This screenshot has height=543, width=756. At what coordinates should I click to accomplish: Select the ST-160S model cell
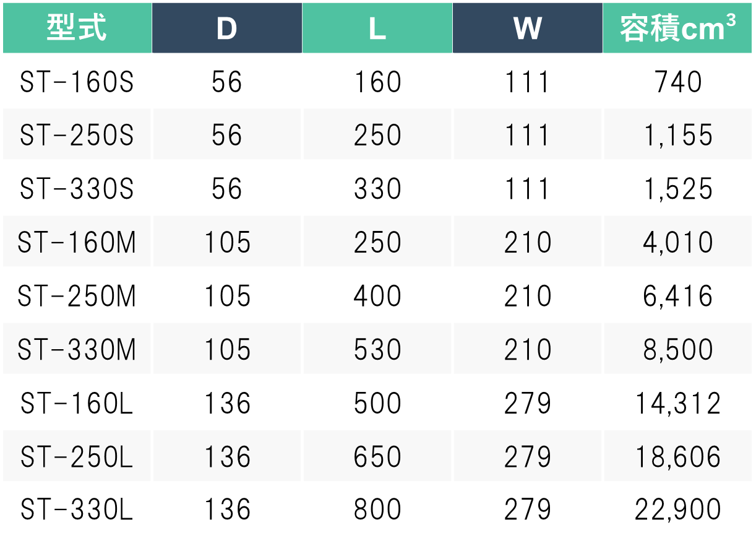77,82
